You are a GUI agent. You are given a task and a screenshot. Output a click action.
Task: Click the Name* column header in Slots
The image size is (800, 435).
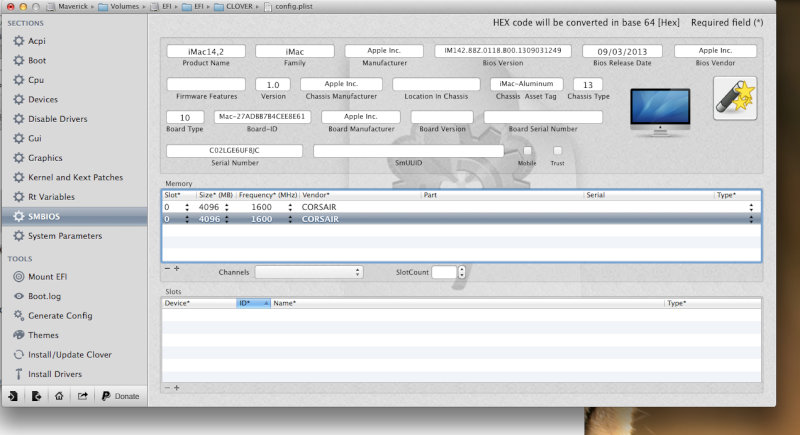coord(467,303)
